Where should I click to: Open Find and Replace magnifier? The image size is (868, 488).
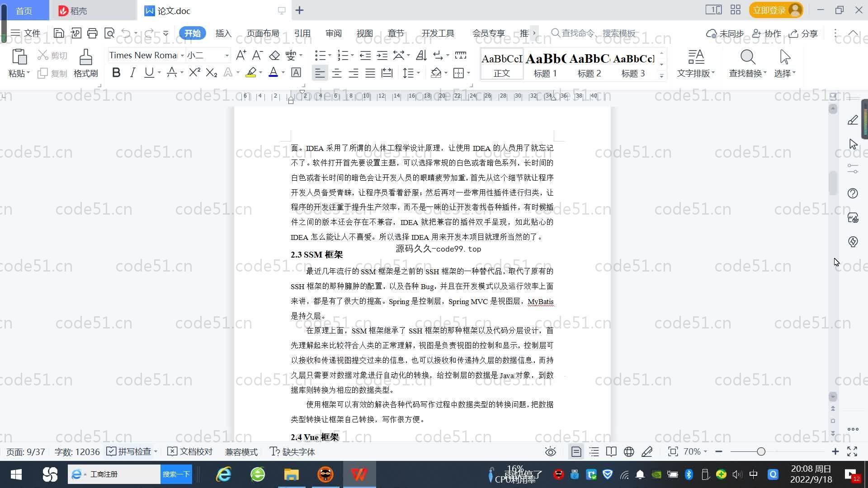pyautogui.click(x=748, y=57)
